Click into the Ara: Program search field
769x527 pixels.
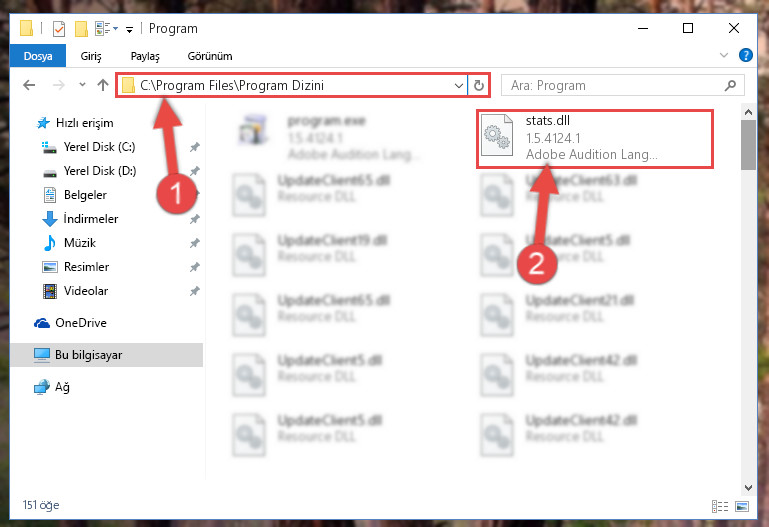click(615, 85)
